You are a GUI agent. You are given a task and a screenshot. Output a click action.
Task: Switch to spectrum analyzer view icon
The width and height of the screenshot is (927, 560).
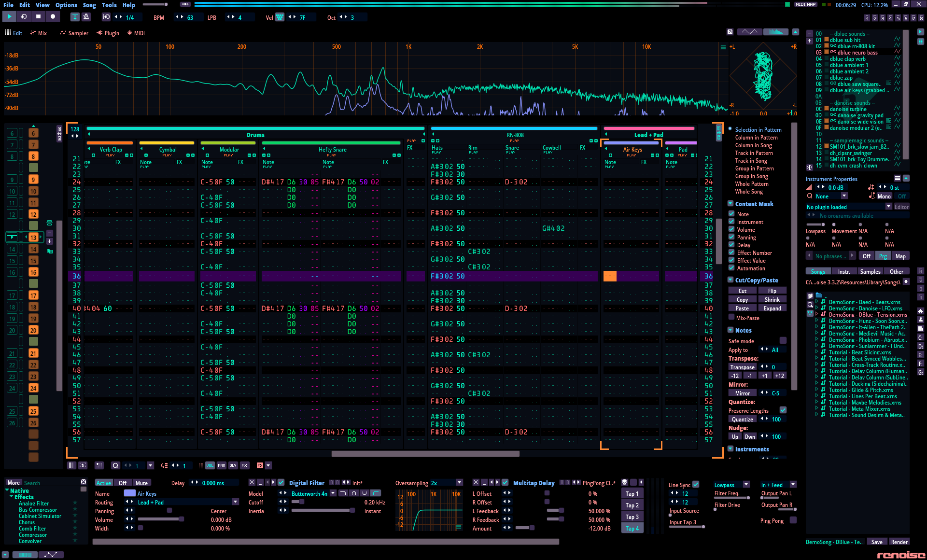click(x=776, y=32)
